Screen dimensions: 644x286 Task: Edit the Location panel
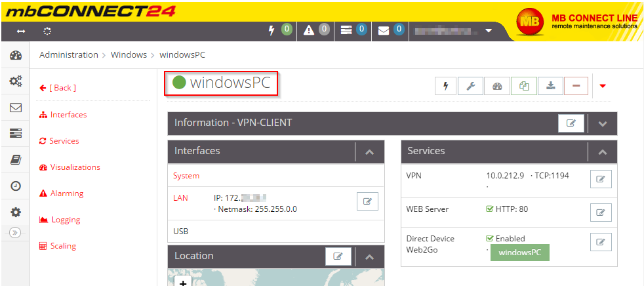pos(338,256)
